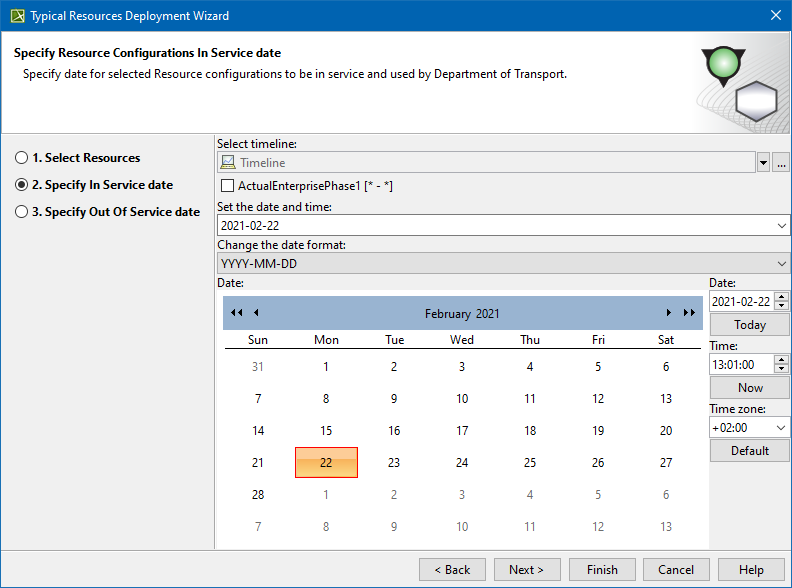Expand the date format YYYY-MM-DD dropdown
Screen dimensions: 792x588
point(781,264)
